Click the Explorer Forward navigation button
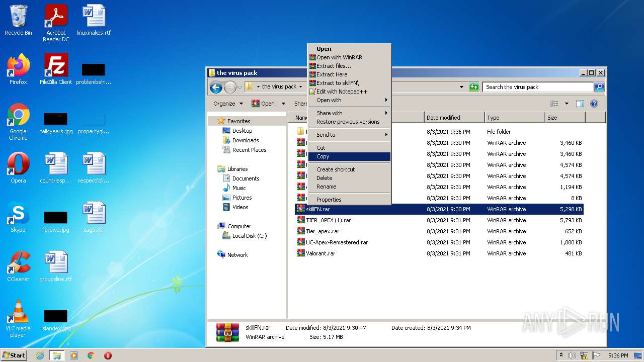Screen dimensions: 644x362 tap(230, 87)
